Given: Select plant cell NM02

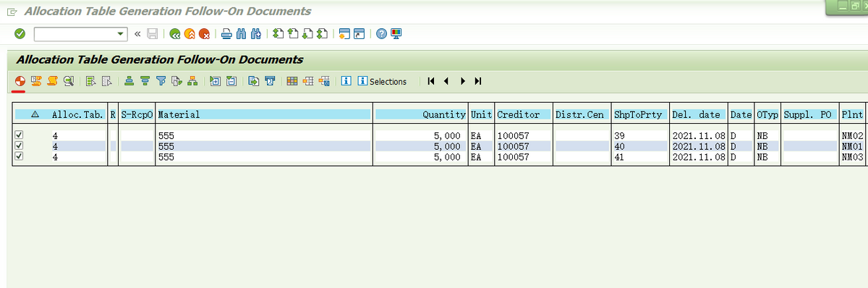Looking at the screenshot, I should 852,135.
